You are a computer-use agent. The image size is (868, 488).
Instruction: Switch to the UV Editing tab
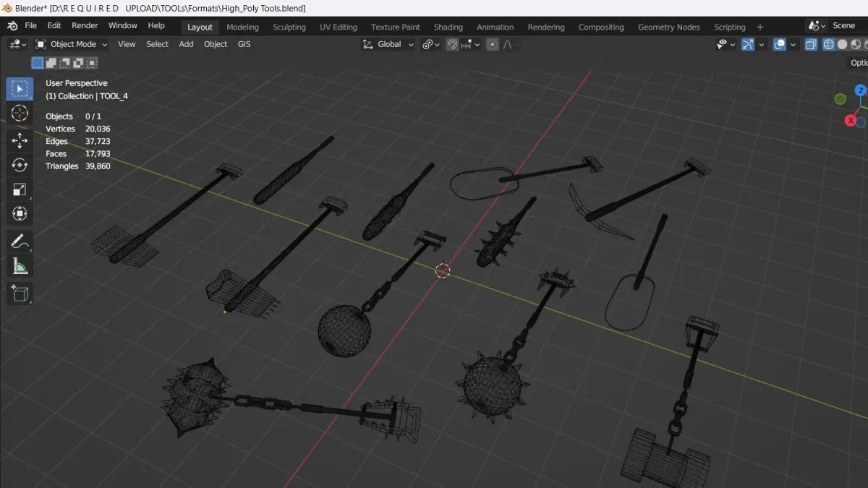click(339, 27)
